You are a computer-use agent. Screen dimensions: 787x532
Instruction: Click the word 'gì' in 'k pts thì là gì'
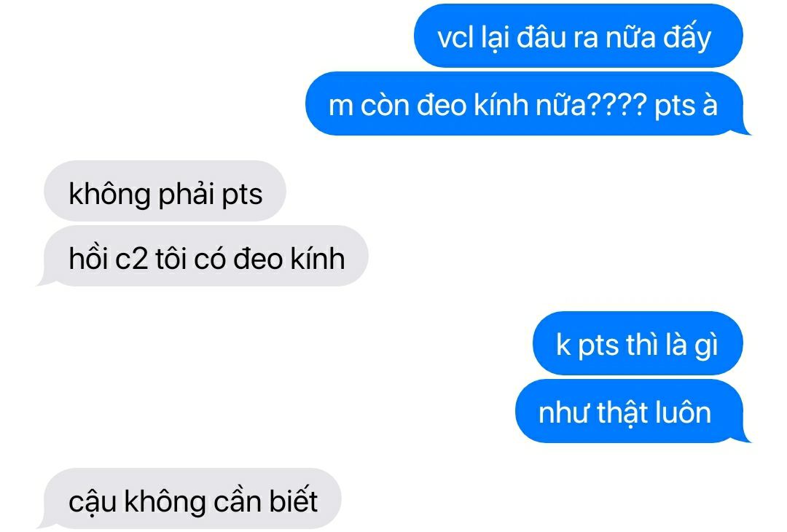706,346
